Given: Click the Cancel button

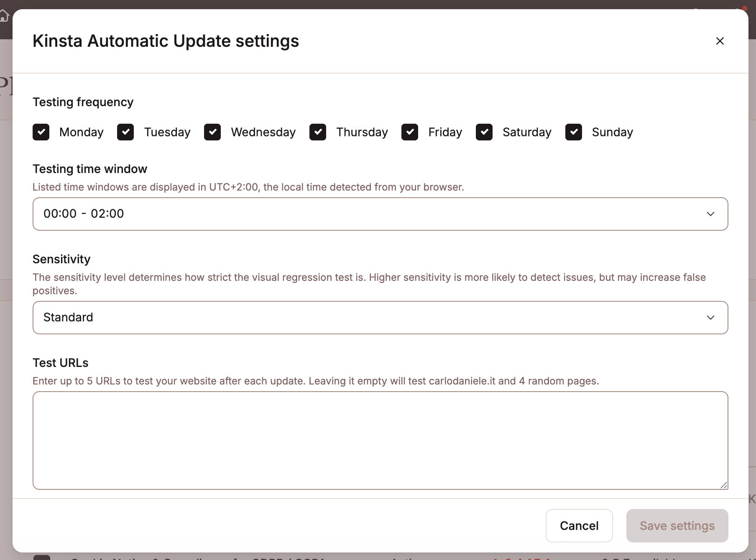Looking at the screenshot, I should click(x=579, y=525).
